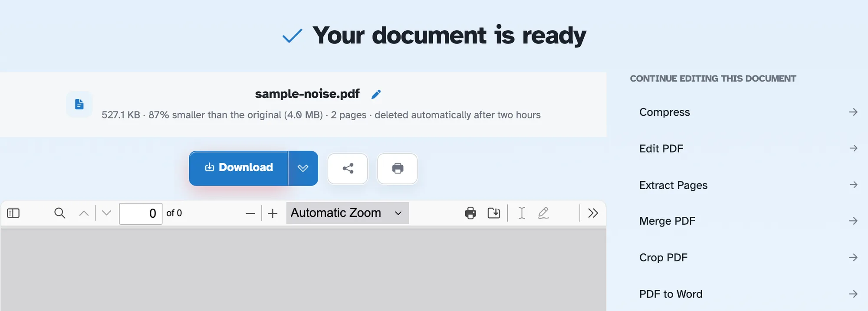868x311 pixels.
Task: Continue with Extract Pages option
Action: click(x=748, y=185)
